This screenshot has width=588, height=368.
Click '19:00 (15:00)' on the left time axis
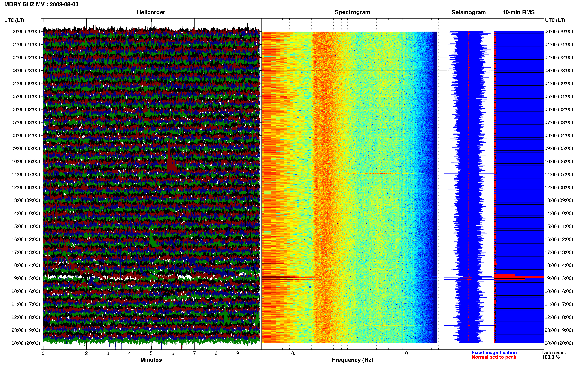click(x=26, y=278)
